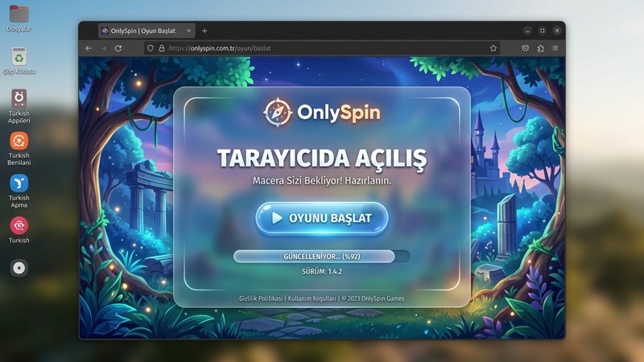Open the Çöp Kutusu trash icon

point(19,61)
